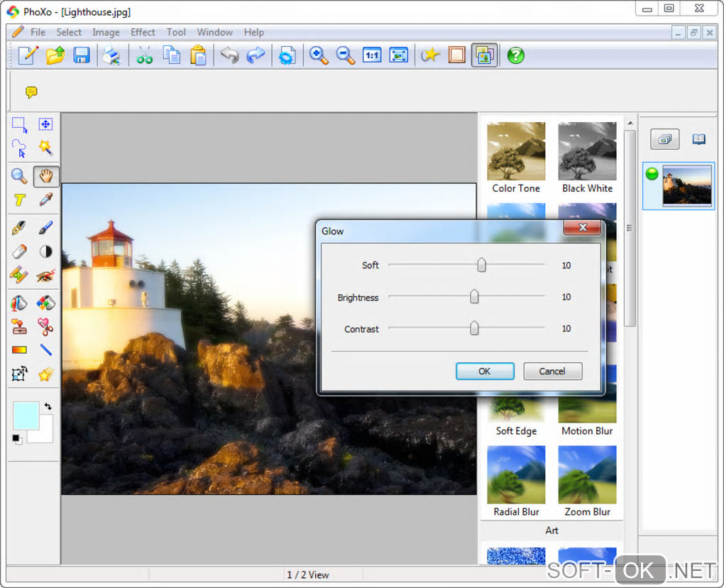724x588 pixels.
Task: Undo last action with the undo arrow
Action: click(229, 55)
